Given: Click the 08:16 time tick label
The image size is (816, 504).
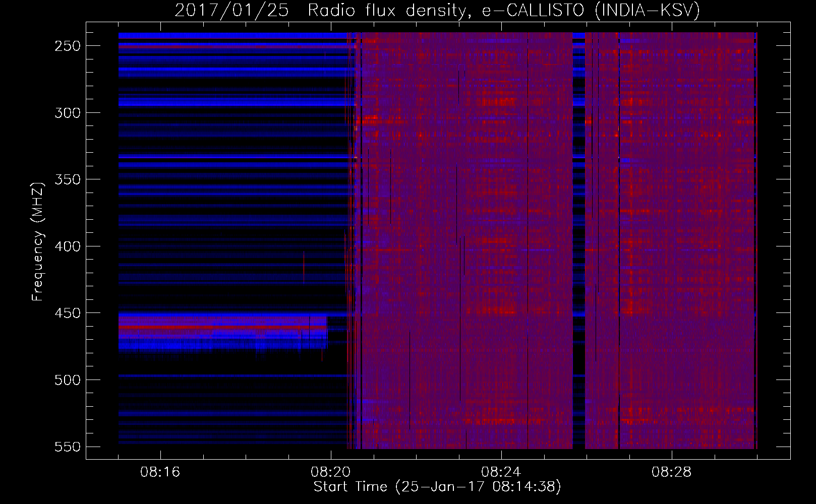Looking at the screenshot, I should [160, 472].
